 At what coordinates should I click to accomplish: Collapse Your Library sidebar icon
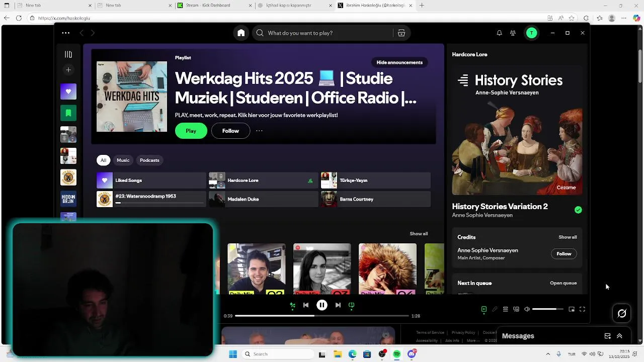(68, 54)
